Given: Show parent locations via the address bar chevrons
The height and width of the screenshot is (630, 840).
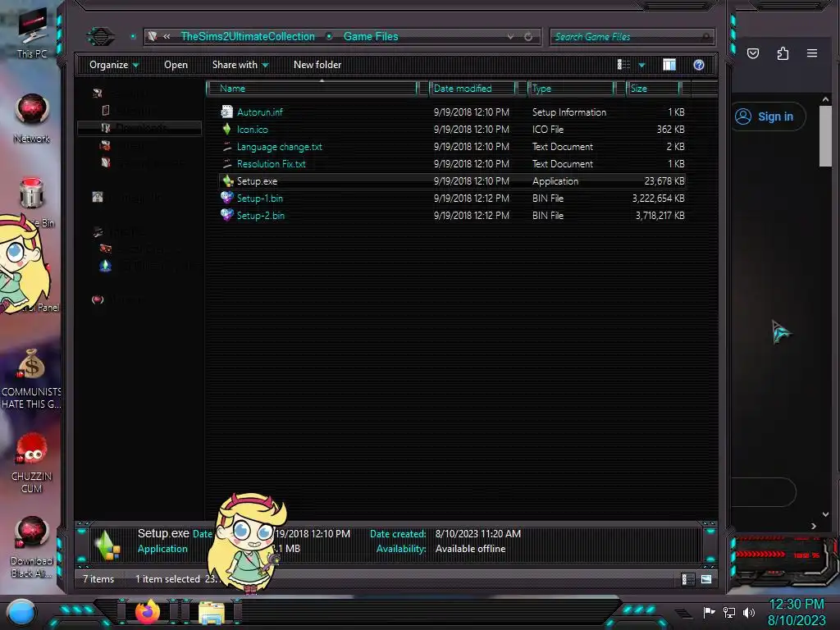Looking at the screenshot, I should [167, 36].
